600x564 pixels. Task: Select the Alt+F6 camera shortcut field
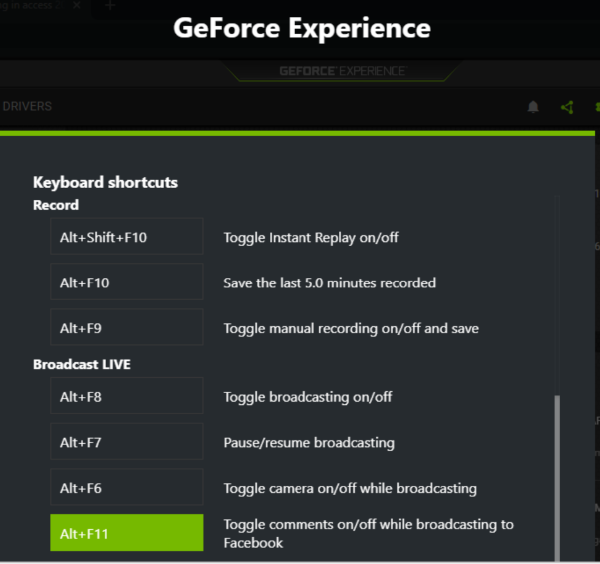pyautogui.click(x=127, y=487)
